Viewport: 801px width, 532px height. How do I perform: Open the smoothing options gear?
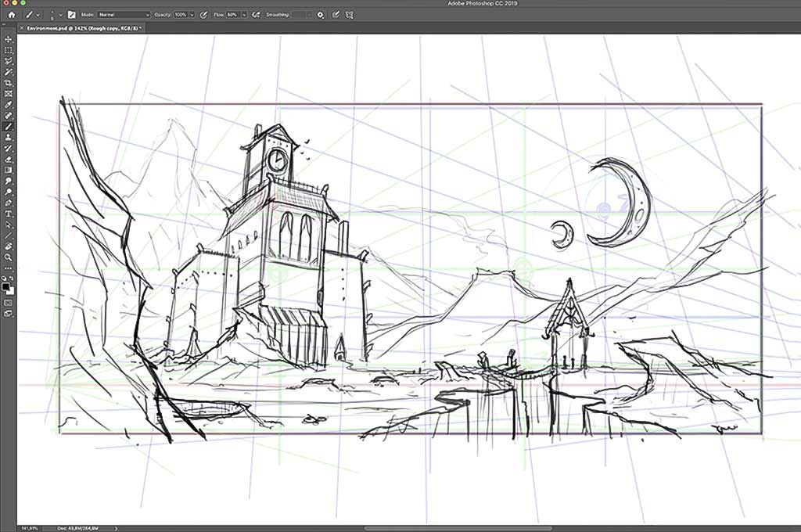point(321,15)
